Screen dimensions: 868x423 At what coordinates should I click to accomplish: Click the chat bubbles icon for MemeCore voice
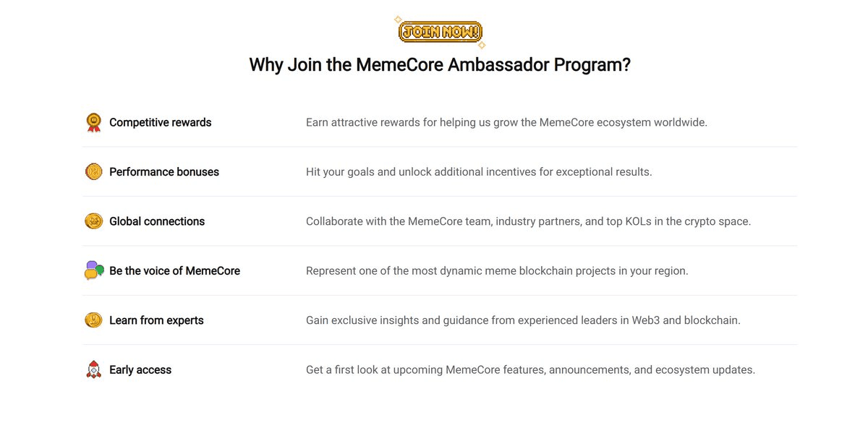click(x=94, y=270)
